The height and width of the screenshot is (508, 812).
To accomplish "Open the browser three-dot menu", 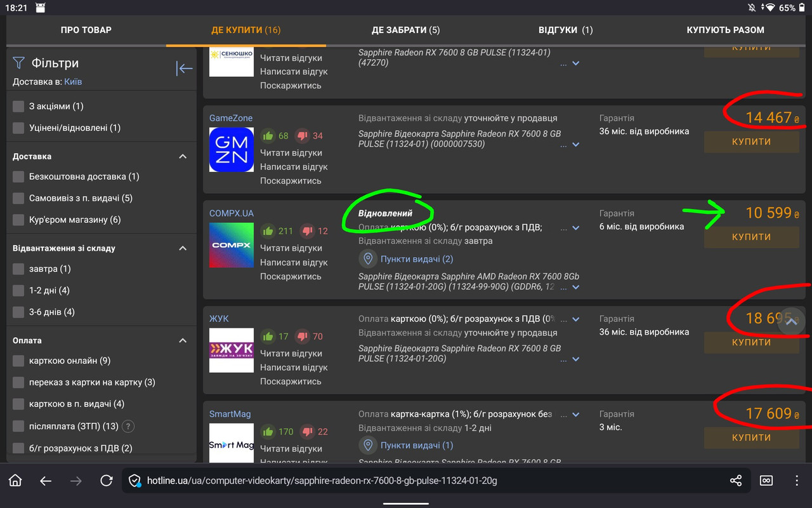I will [x=797, y=481].
